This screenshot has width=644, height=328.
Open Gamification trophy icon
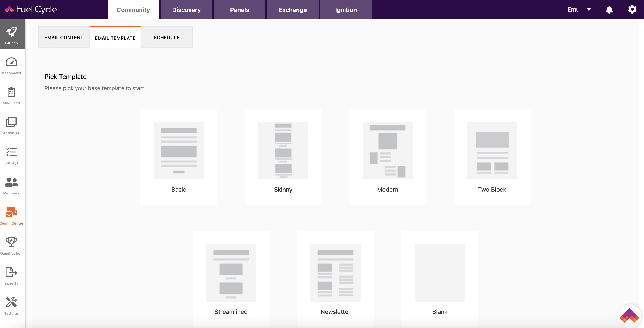(12, 242)
